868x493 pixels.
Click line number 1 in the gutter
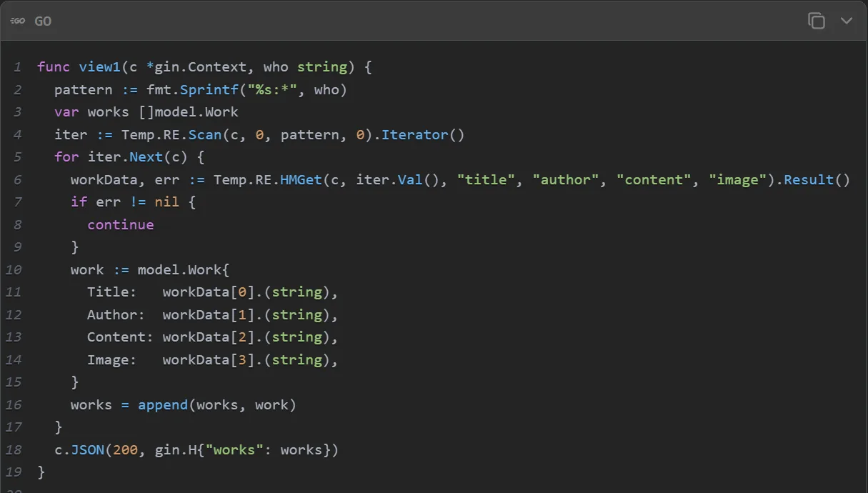point(18,67)
